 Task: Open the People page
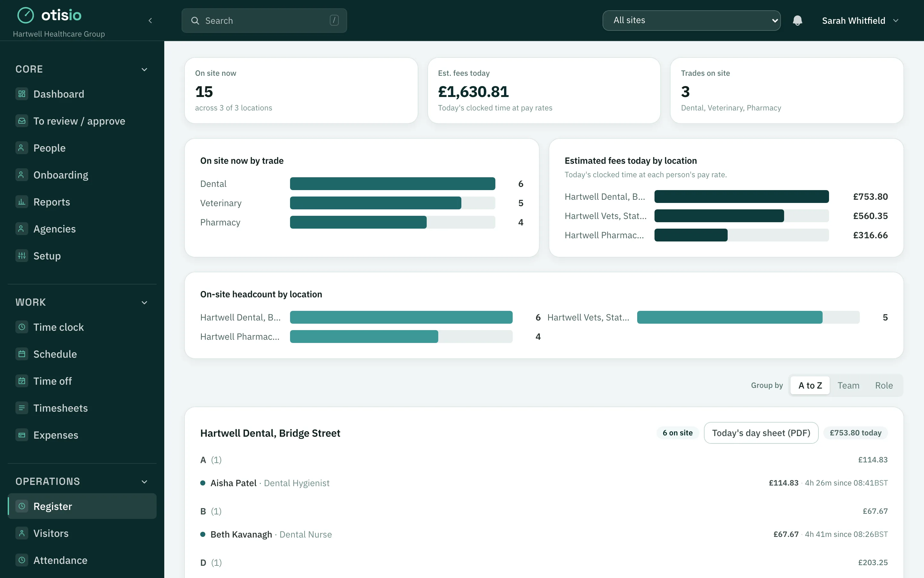coord(82,148)
